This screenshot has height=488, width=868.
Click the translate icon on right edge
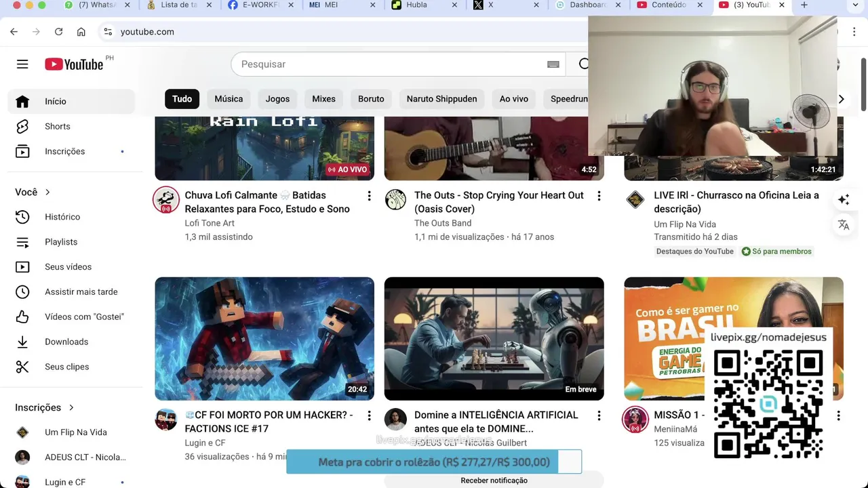pyautogui.click(x=844, y=225)
